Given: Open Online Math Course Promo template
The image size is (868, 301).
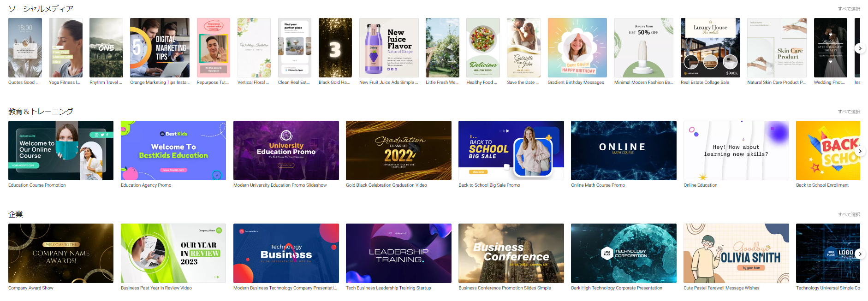Looking at the screenshot, I should [624, 151].
